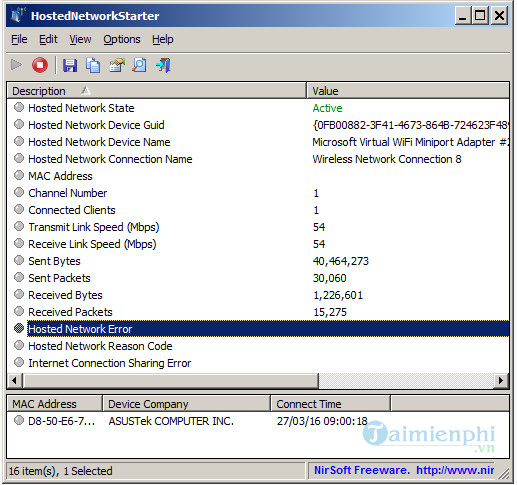Select the Channel Number row
The image size is (517, 485).
tap(258, 193)
